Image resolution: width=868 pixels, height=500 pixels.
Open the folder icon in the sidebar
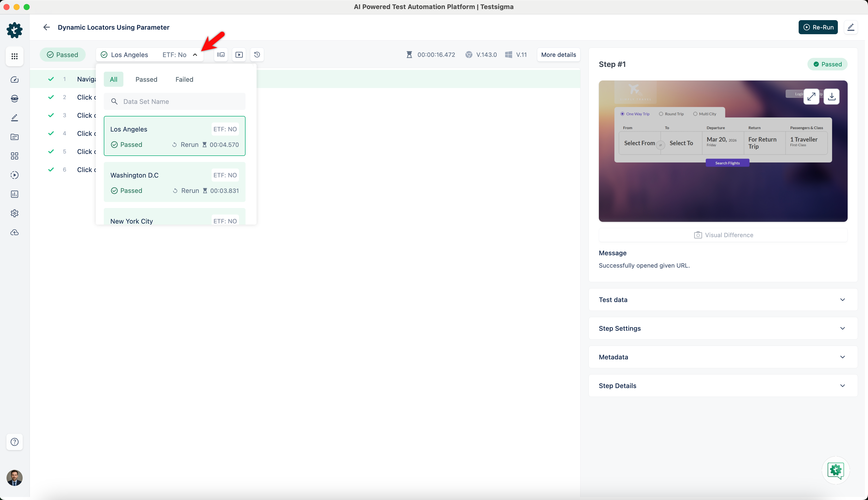[14, 137]
